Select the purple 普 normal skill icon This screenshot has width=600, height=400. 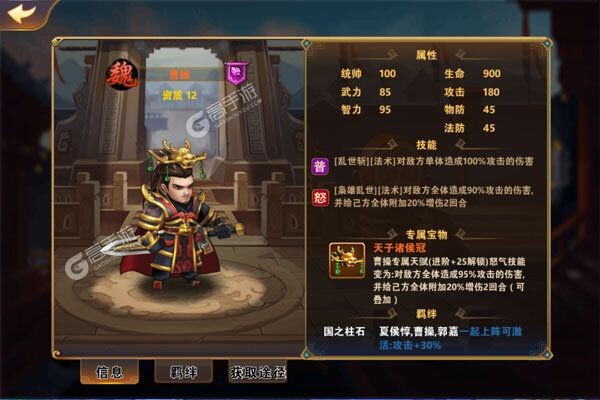click(x=320, y=166)
